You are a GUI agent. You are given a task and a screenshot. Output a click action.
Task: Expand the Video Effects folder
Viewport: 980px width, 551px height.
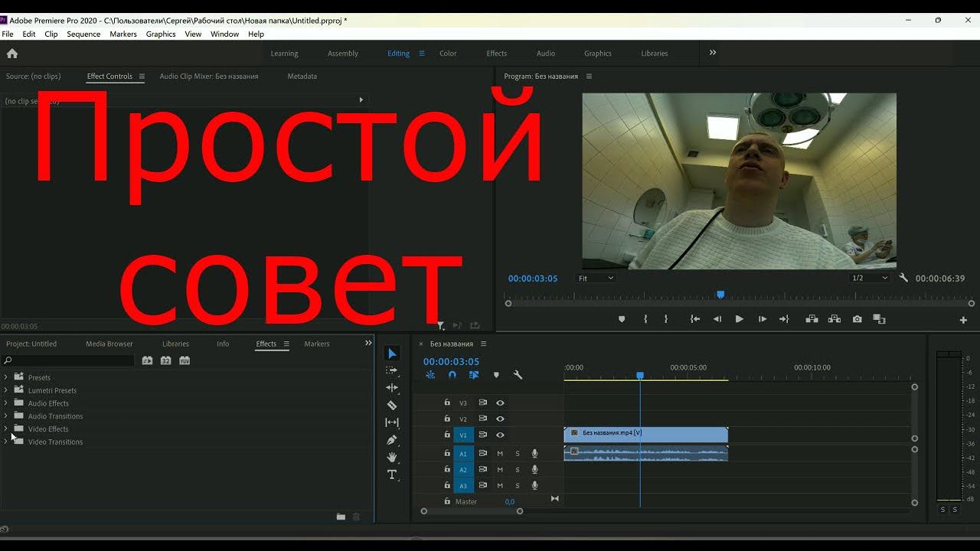coord(6,429)
